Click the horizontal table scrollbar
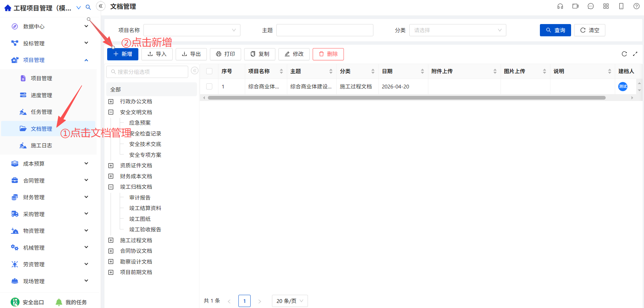 coord(406,98)
